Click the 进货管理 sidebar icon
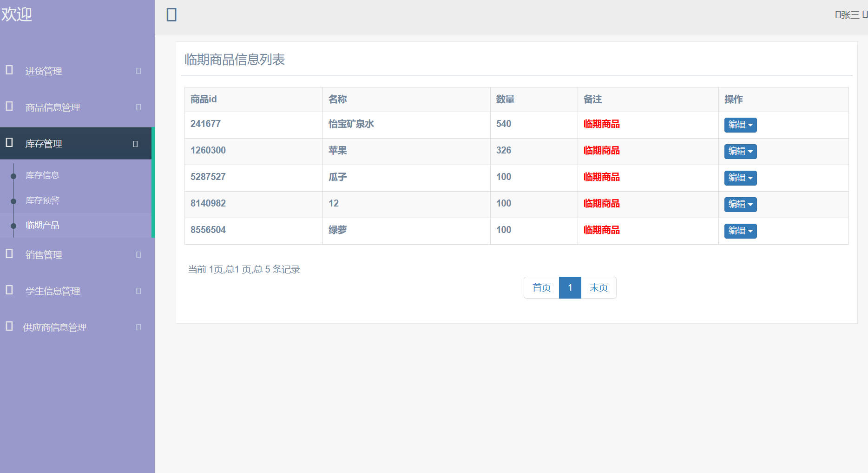Viewport: 868px width, 473px height. click(x=8, y=71)
